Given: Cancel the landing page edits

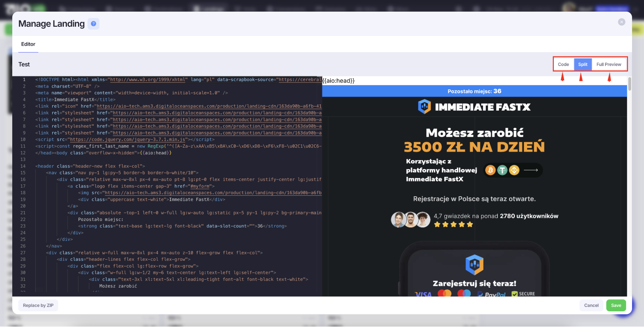Looking at the screenshot, I should pos(591,305).
